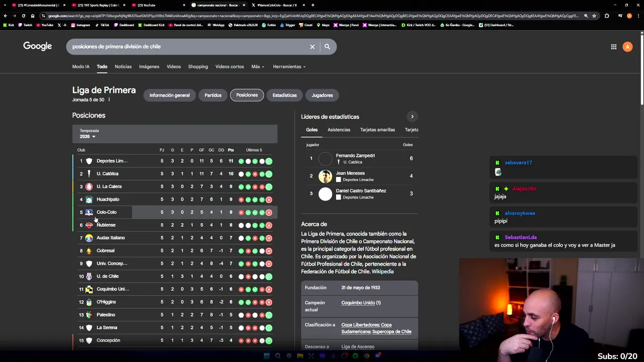Click the U. de Chile team logo
The width and height of the screenshot is (644, 362).
89,277
